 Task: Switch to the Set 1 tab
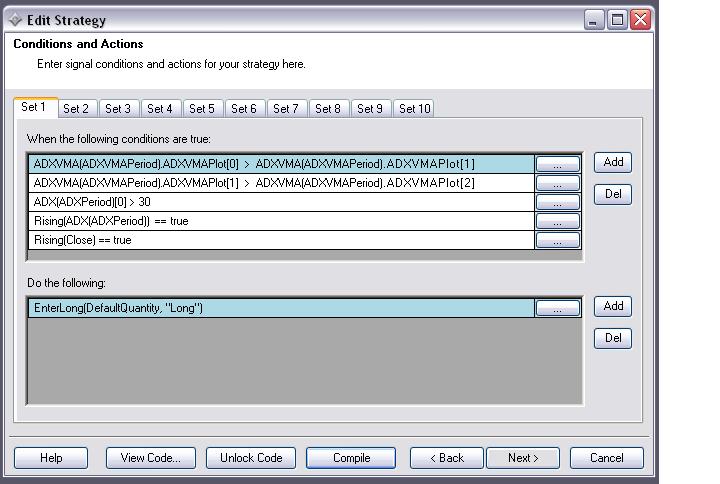35,107
